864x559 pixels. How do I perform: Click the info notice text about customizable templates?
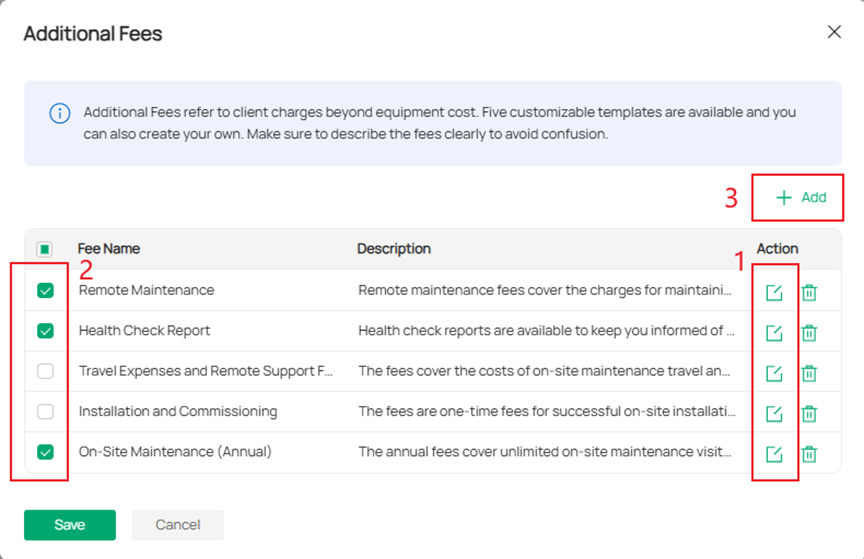(440, 123)
